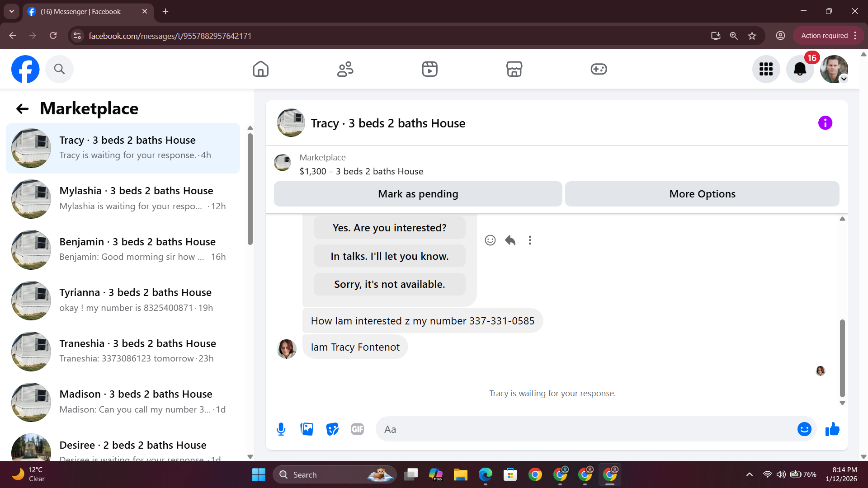Click the voice clip microphone icon

coord(281,429)
